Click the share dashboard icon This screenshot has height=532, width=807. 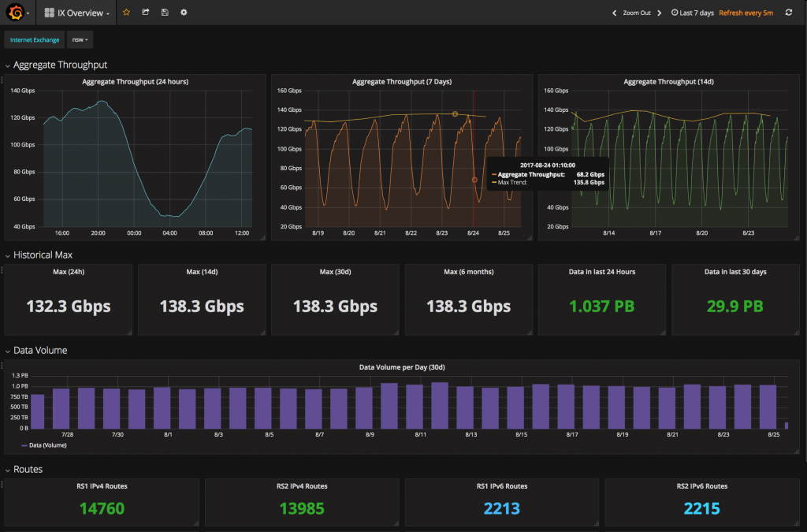[x=145, y=13]
